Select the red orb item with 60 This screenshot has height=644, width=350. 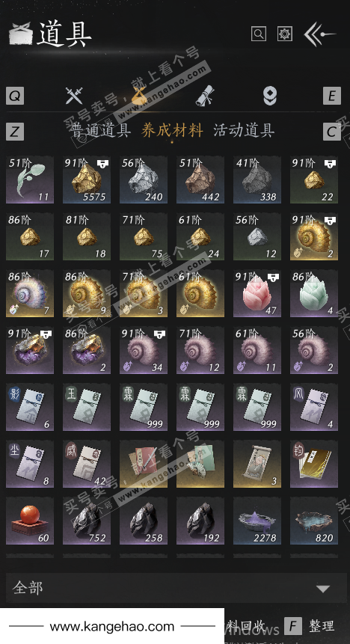tap(30, 521)
